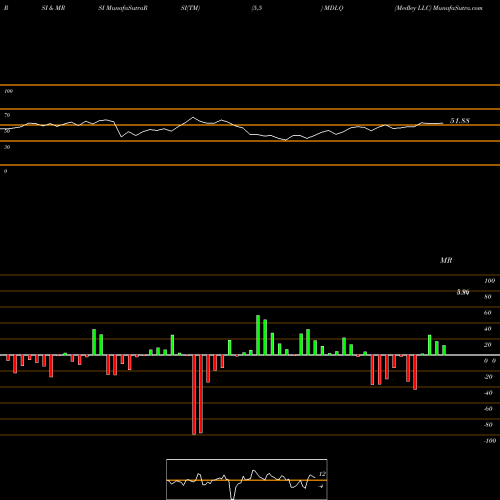Click the '(5,5' parameter text in header
The image size is (500, 500).
pyautogui.click(x=257, y=8)
